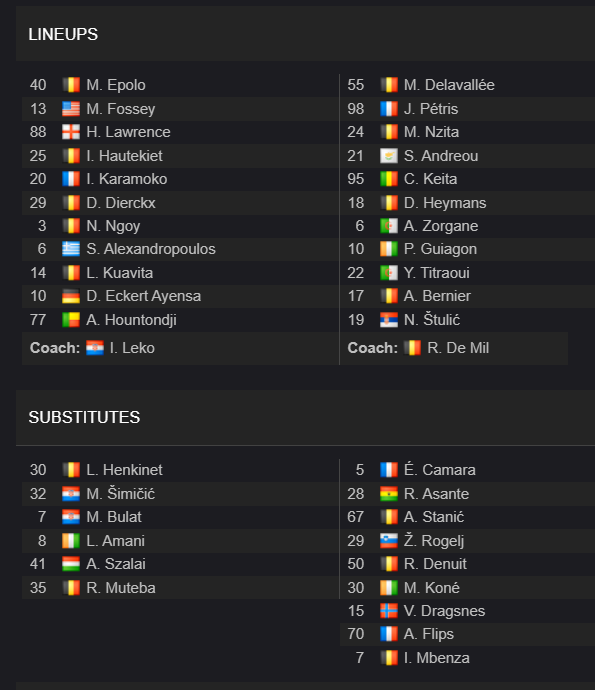Click the Hungarian flag next to A. Szalai
Screen dimensions: 595x690
(71, 564)
